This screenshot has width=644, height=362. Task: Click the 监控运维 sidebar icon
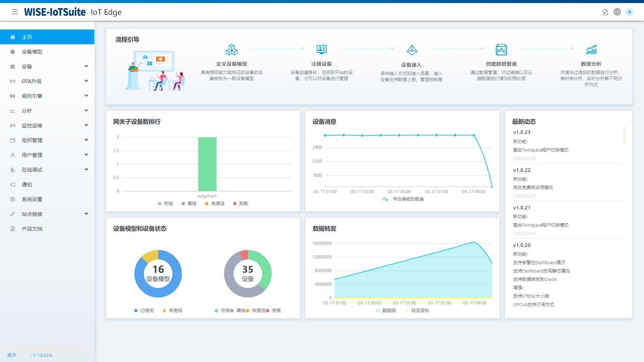coord(13,125)
